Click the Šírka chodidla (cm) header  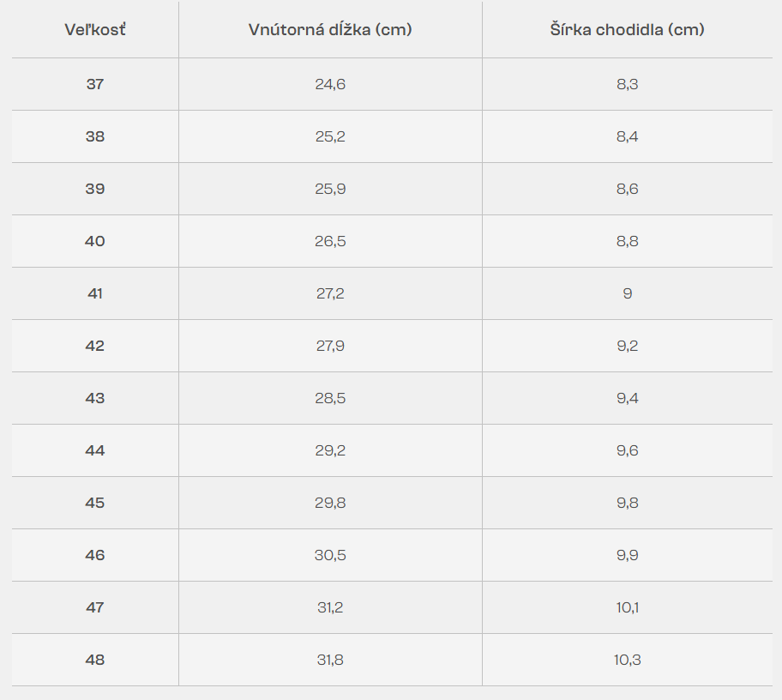pos(627,30)
